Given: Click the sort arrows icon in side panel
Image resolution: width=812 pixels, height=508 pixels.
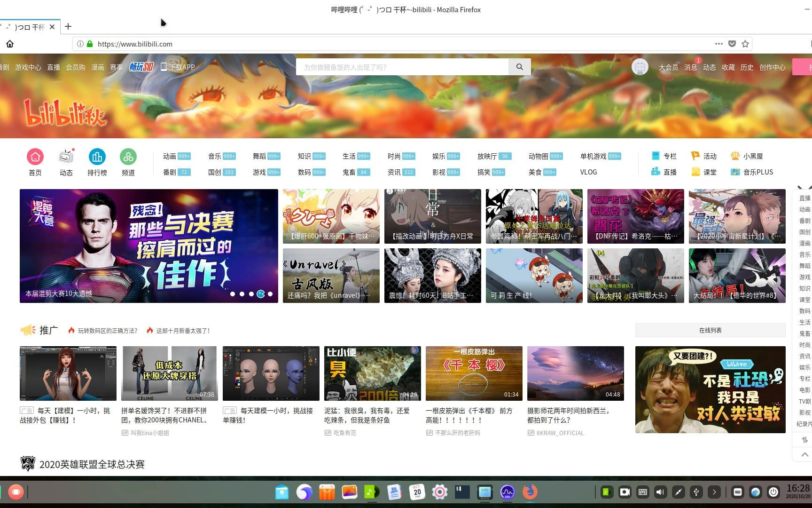Looking at the screenshot, I should pyautogui.click(x=804, y=440).
